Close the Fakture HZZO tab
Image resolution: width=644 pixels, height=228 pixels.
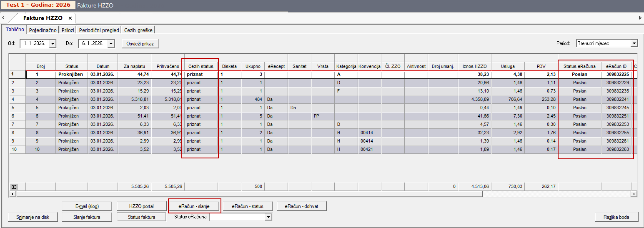70,18
